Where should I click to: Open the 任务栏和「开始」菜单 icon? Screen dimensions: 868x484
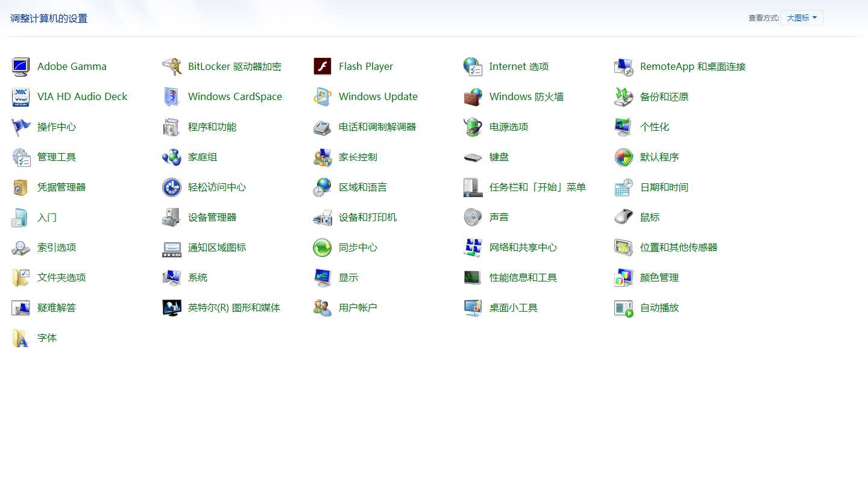click(x=473, y=187)
